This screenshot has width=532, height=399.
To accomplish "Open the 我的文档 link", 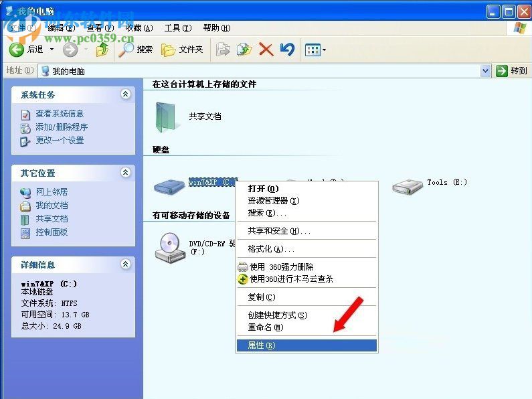I will 52,206.
